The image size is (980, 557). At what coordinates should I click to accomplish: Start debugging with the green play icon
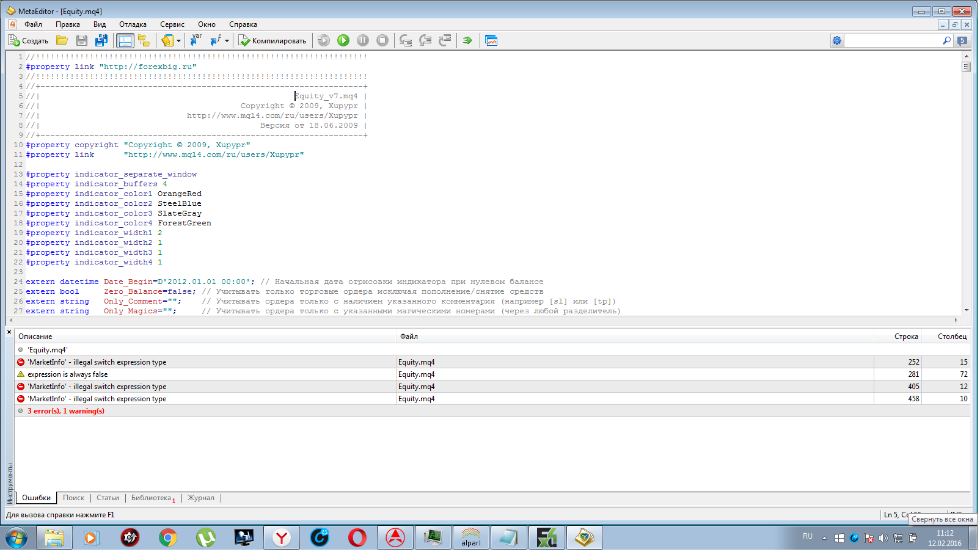(x=343, y=41)
